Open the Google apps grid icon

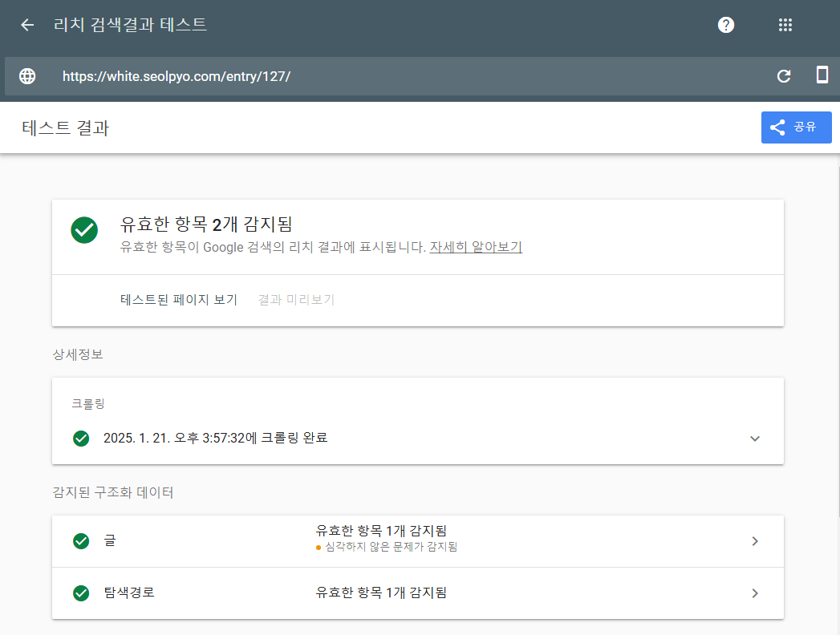pos(785,25)
